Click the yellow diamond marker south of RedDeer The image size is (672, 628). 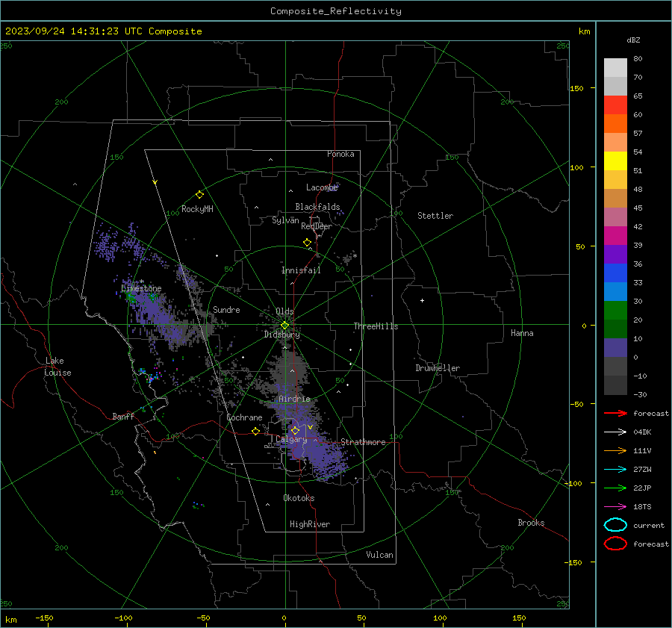[x=307, y=243]
